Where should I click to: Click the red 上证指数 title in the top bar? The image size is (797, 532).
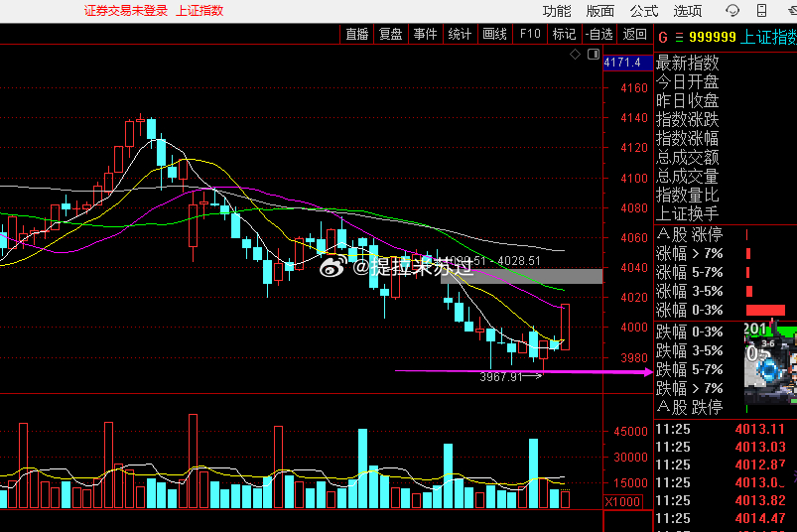click(x=199, y=11)
